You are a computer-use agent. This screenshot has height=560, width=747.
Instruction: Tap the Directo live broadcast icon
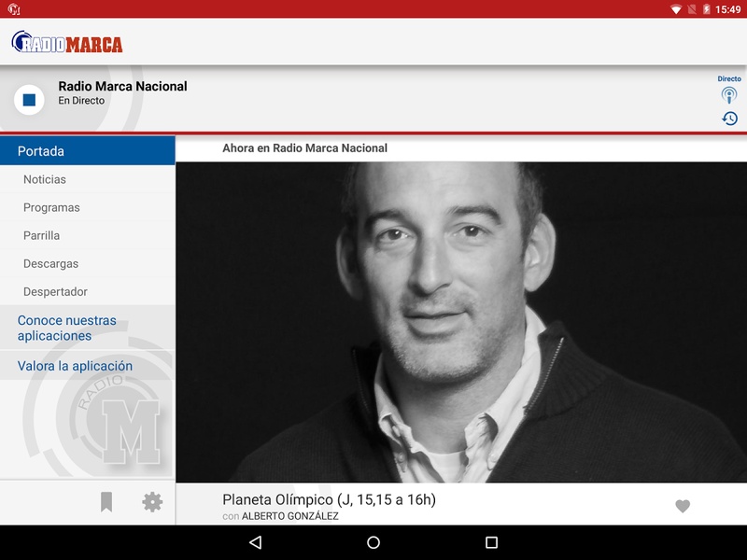[729, 95]
